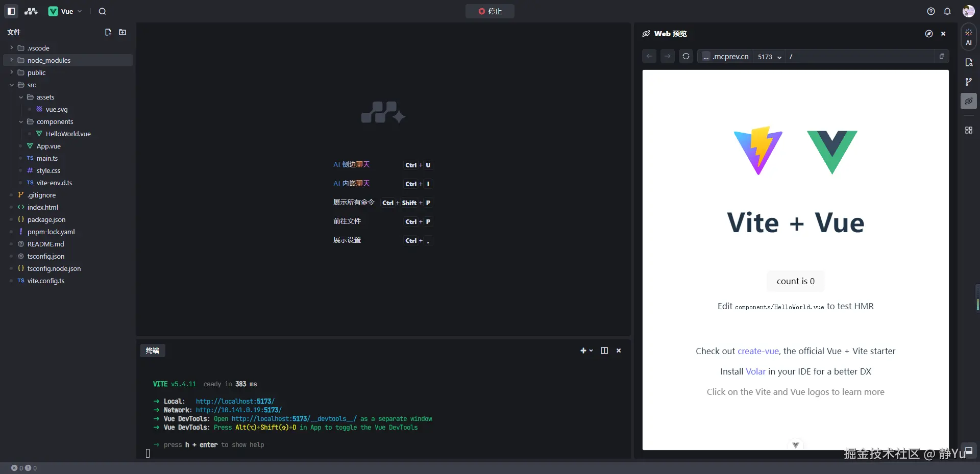Screen dimensions: 980x474
Task: Click the 停止 stop button
Action: tap(490, 11)
